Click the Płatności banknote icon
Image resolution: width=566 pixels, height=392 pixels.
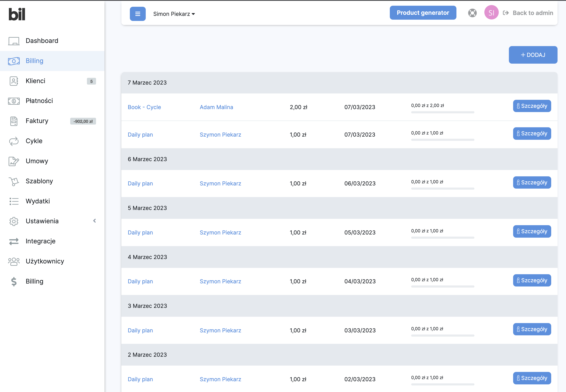[14, 101]
